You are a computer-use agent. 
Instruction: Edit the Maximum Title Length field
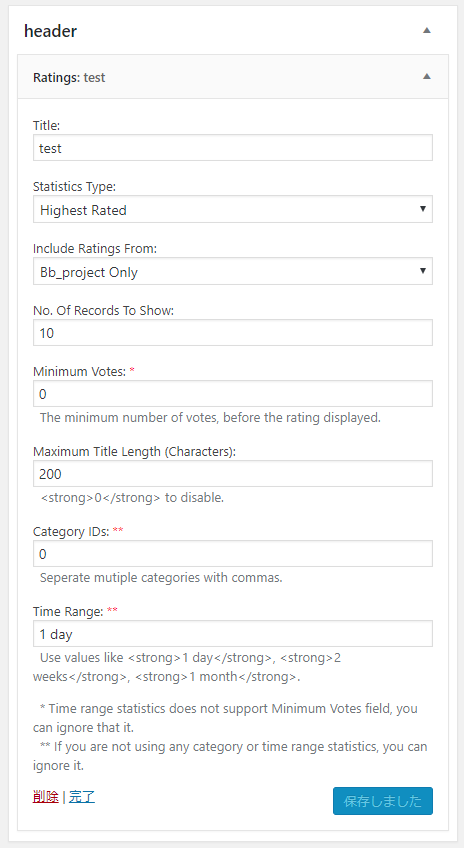[x=233, y=474]
